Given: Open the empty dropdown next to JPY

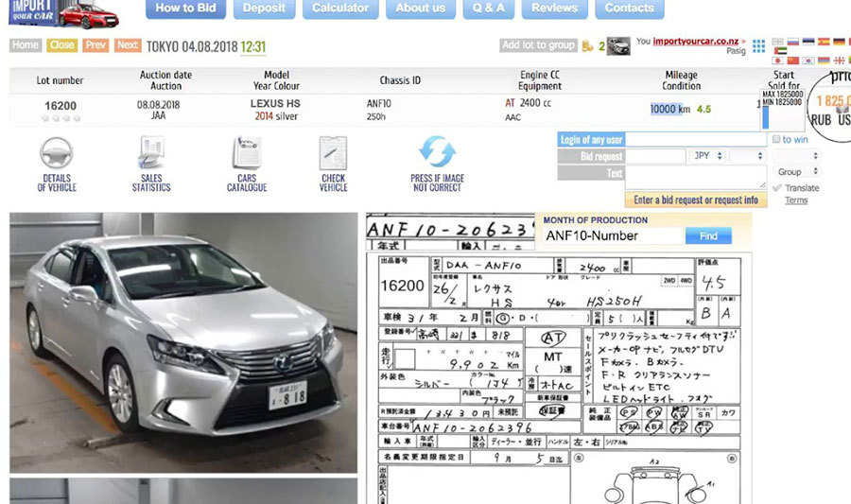Looking at the screenshot, I should 746,156.
